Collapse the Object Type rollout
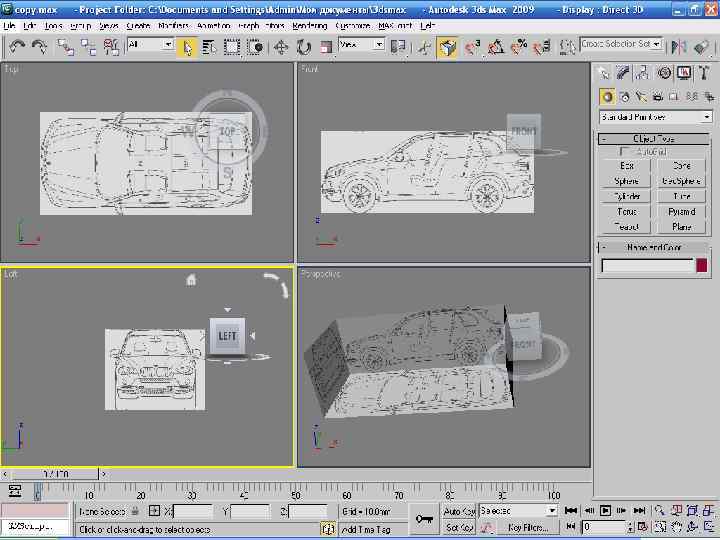This screenshot has width=720, height=540. coord(655,139)
